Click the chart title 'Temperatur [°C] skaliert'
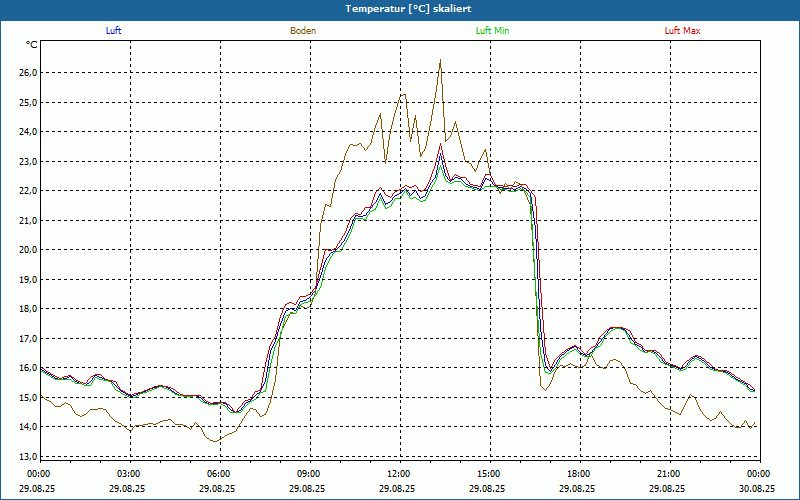800x500 pixels. point(399,8)
